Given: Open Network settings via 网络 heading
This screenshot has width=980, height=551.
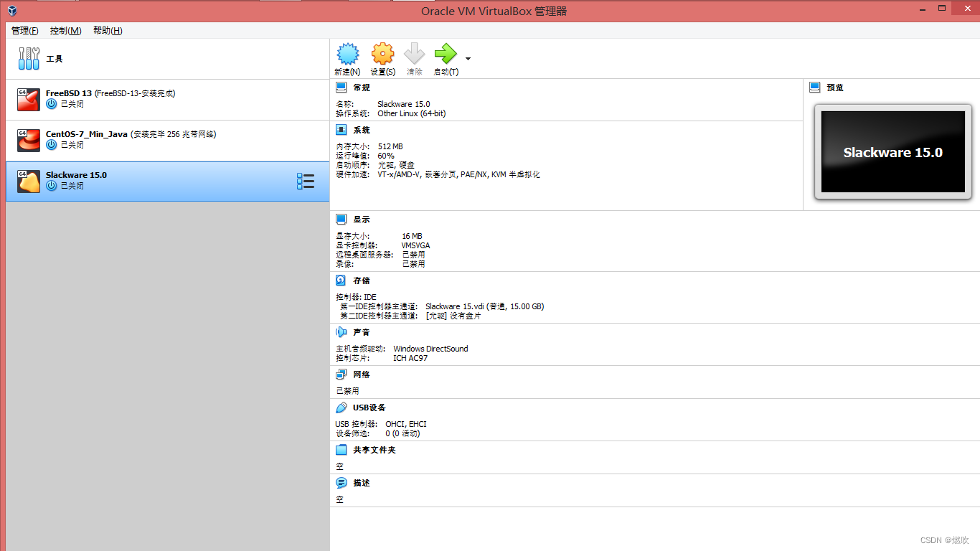Looking at the screenshot, I should 362,375.
